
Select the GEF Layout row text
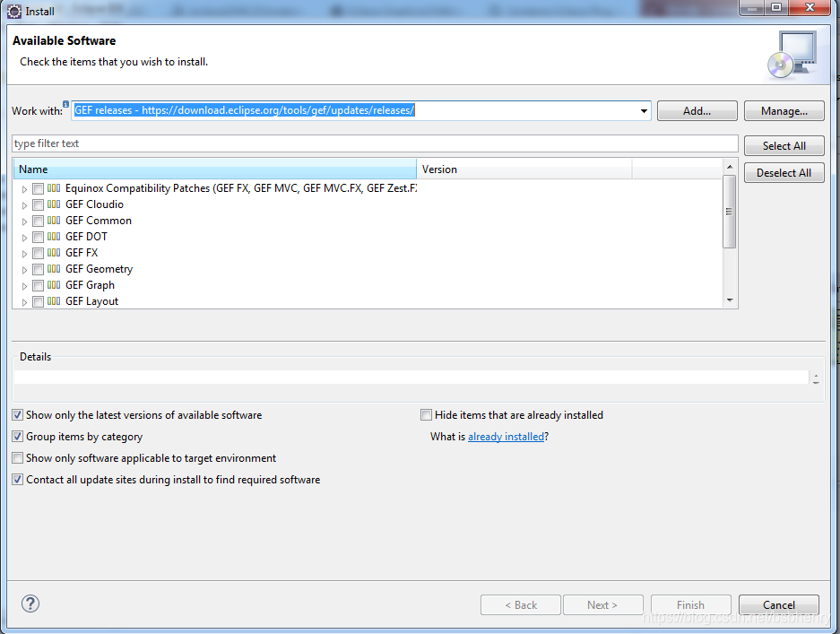pos(91,301)
